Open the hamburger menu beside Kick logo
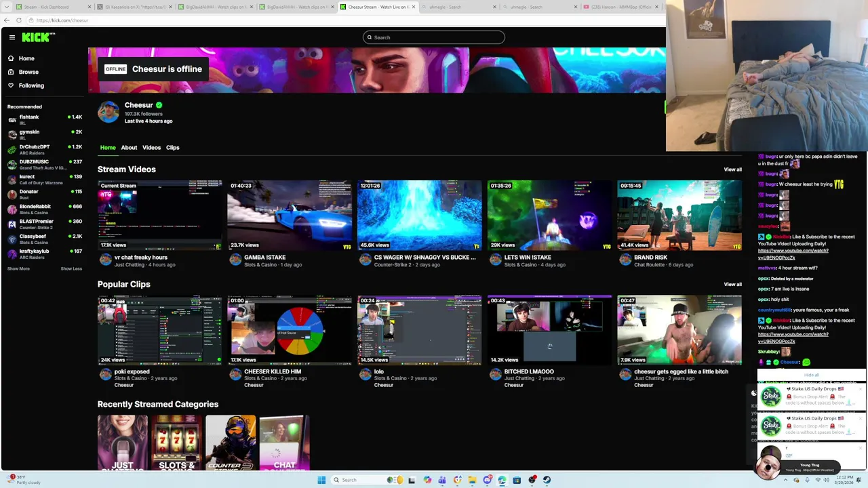The height and width of the screenshot is (488, 868). click(12, 37)
